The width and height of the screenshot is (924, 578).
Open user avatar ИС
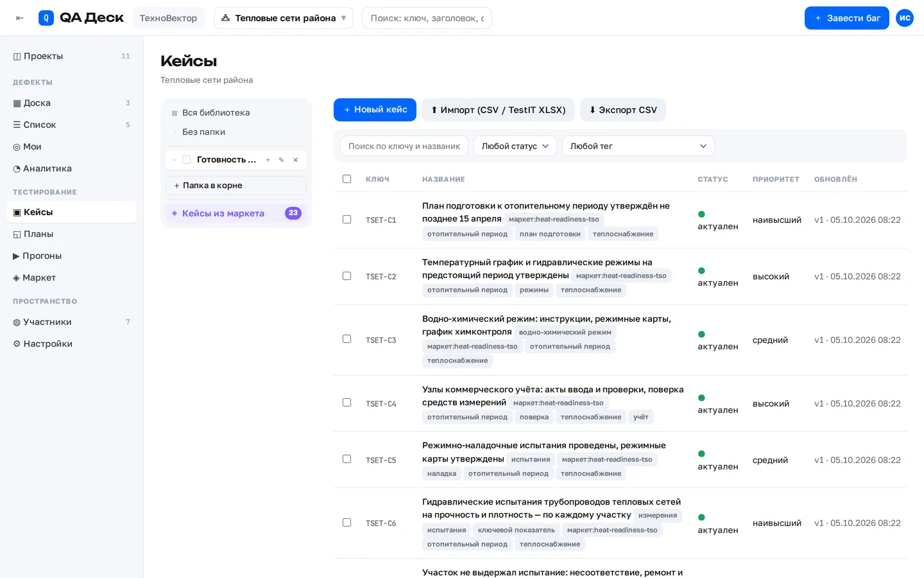905,18
